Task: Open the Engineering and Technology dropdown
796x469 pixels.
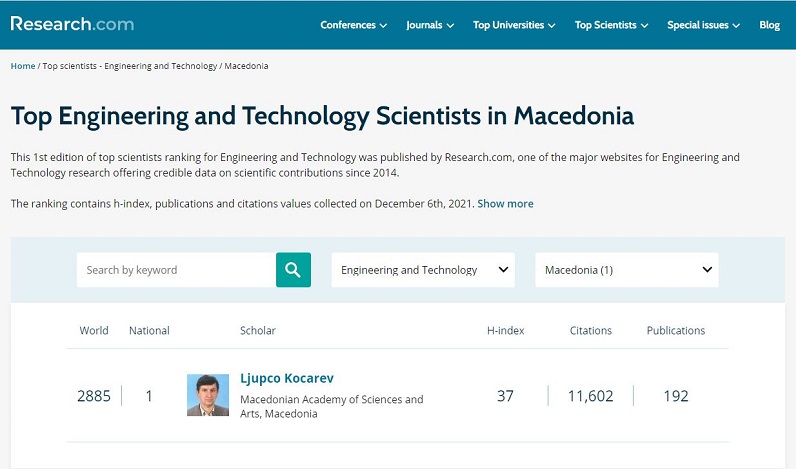Action: tap(423, 270)
